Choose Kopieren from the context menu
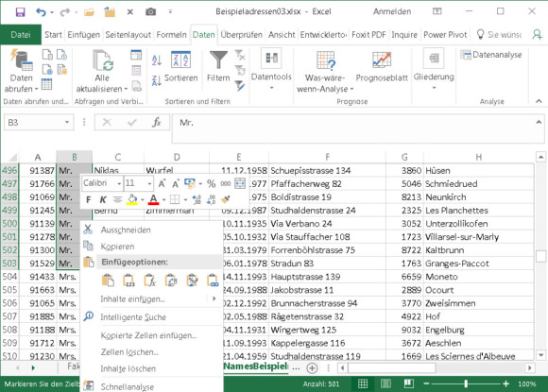Viewport: 548px width, 392px height. 117,247
